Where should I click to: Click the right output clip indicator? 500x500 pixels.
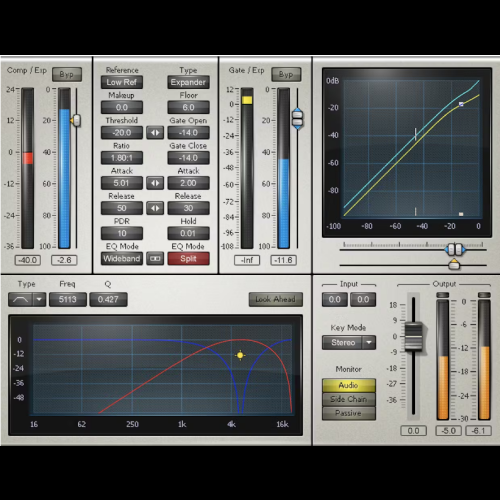click(x=484, y=295)
